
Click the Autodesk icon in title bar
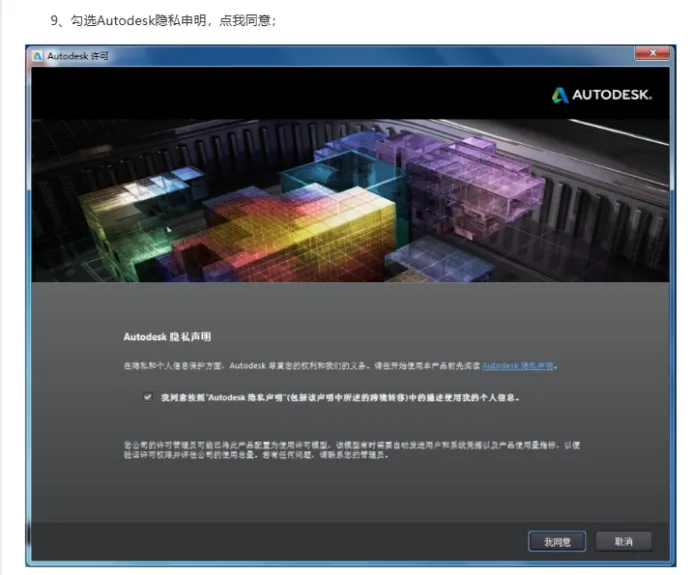pyautogui.click(x=38, y=56)
